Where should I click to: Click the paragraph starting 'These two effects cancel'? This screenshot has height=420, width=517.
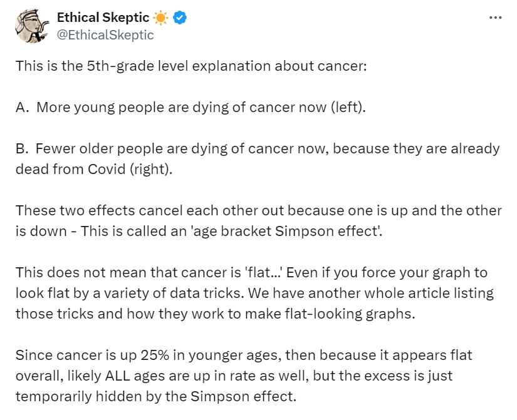[258, 220]
